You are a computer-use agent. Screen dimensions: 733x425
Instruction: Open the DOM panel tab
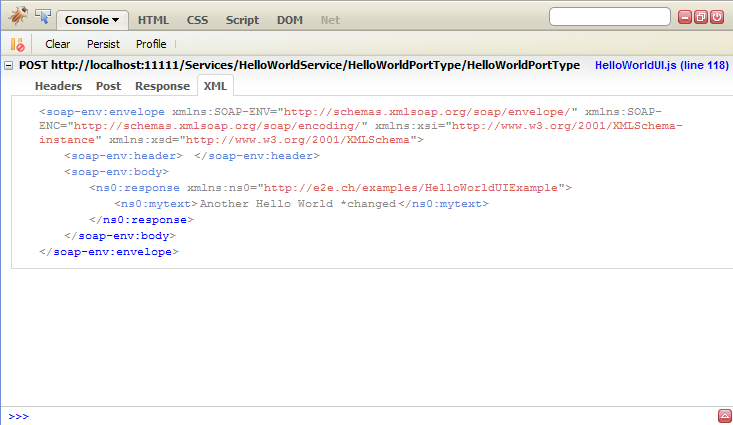point(290,20)
